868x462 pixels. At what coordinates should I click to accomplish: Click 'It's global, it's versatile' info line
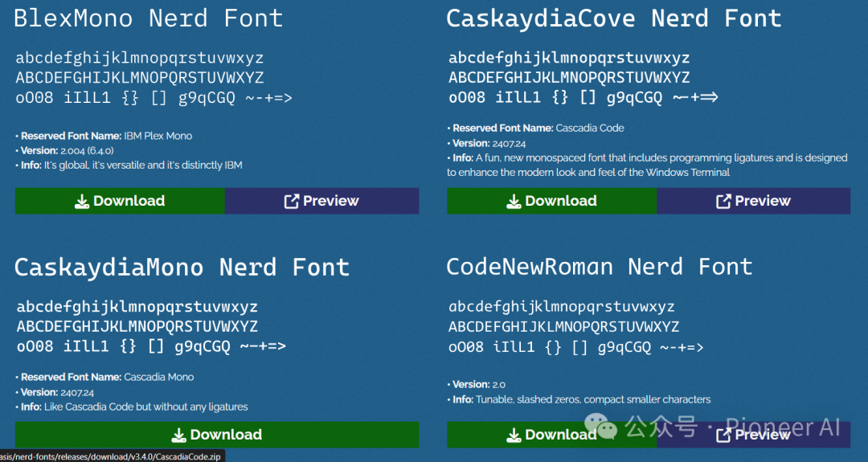coord(129,165)
